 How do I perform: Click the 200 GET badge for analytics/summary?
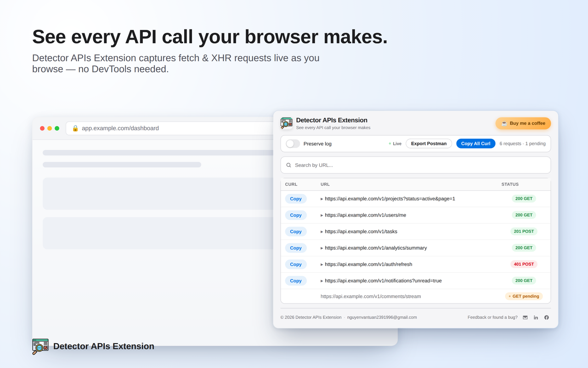[x=524, y=247]
